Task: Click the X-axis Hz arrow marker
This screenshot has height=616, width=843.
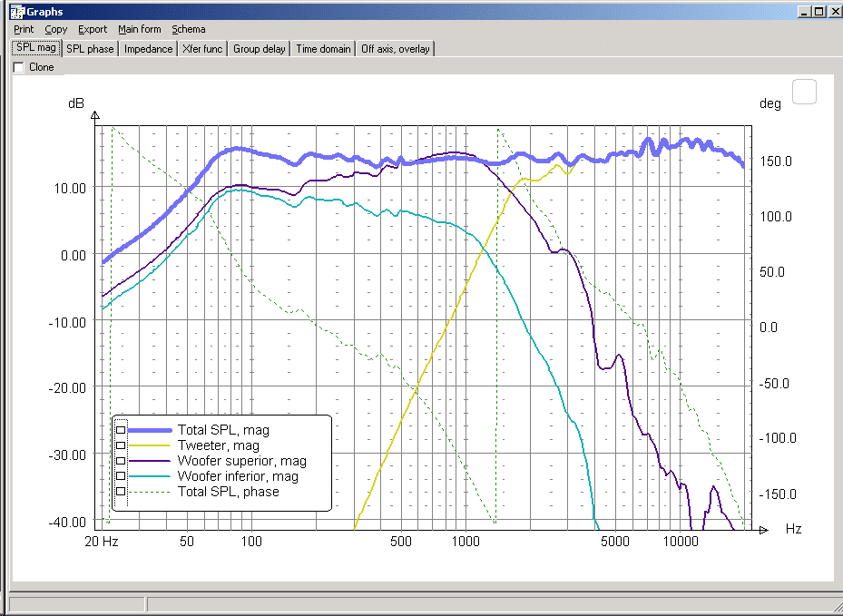Action: pyautogui.click(x=763, y=530)
